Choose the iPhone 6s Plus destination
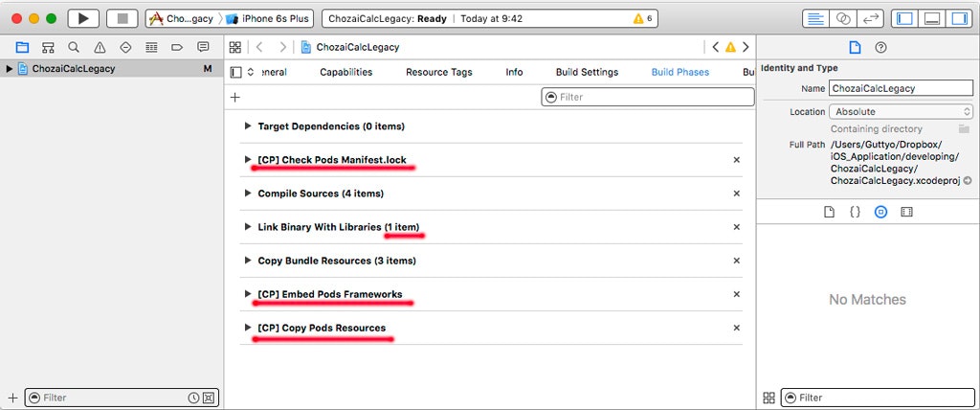This screenshot has height=410, width=980. click(268, 19)
